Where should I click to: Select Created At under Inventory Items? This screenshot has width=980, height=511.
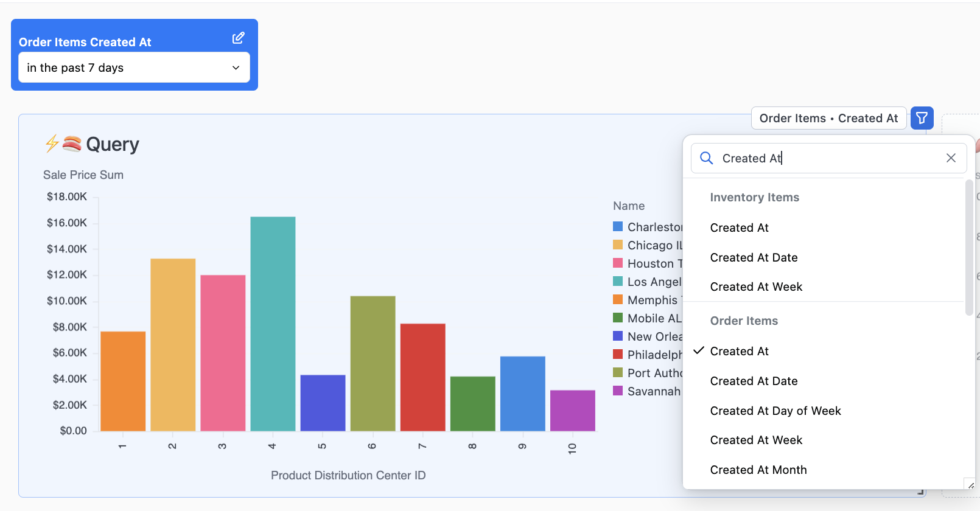[739, 228]
